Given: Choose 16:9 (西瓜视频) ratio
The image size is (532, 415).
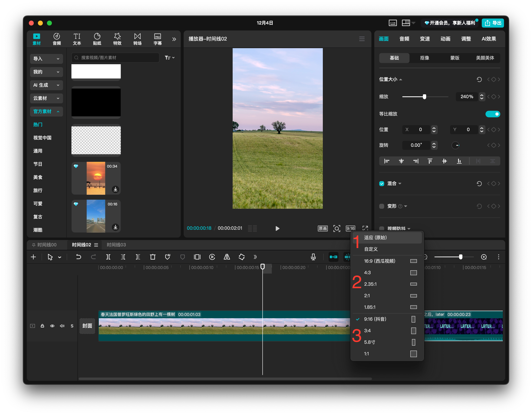Looking at the screenshot, I should [x=387, y=261].
